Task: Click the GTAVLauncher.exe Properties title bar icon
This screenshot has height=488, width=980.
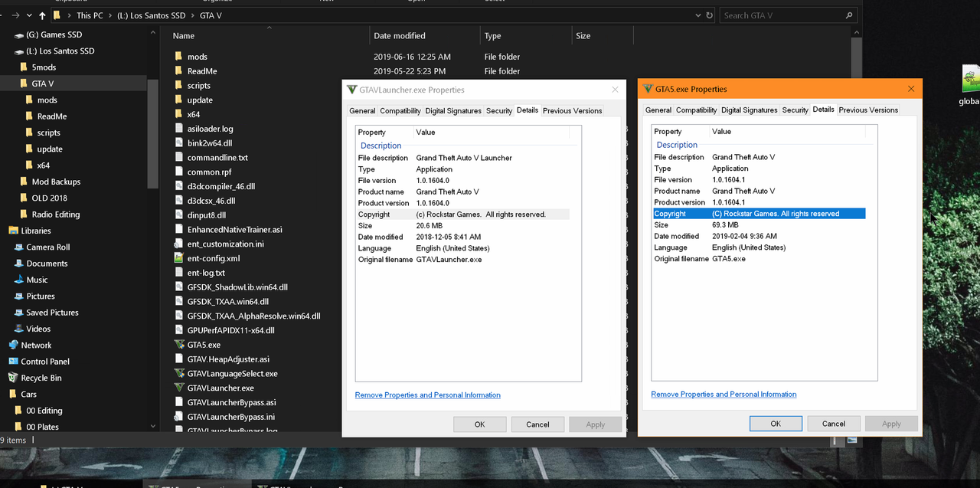Action: [351, 90]
